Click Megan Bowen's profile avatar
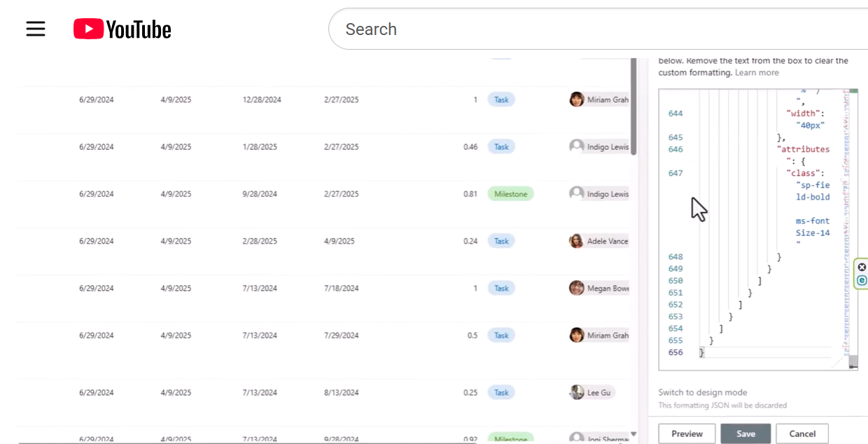 point(576,288)
